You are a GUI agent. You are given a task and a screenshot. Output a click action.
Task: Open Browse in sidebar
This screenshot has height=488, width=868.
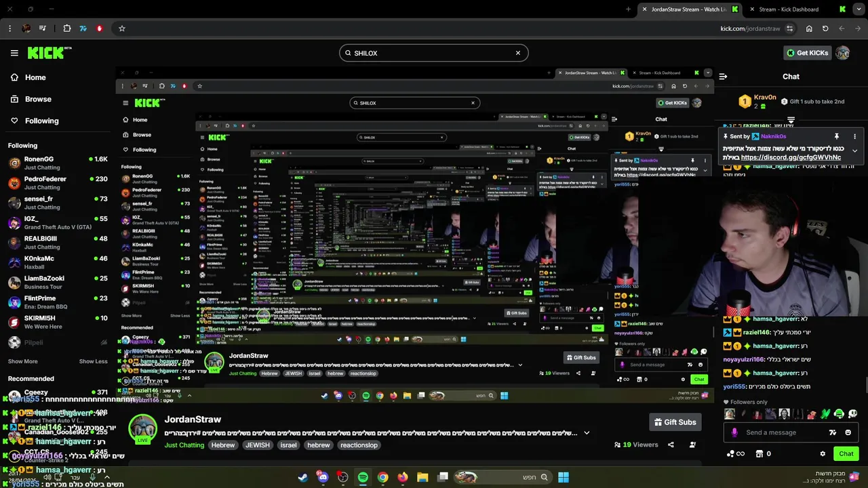31,99
